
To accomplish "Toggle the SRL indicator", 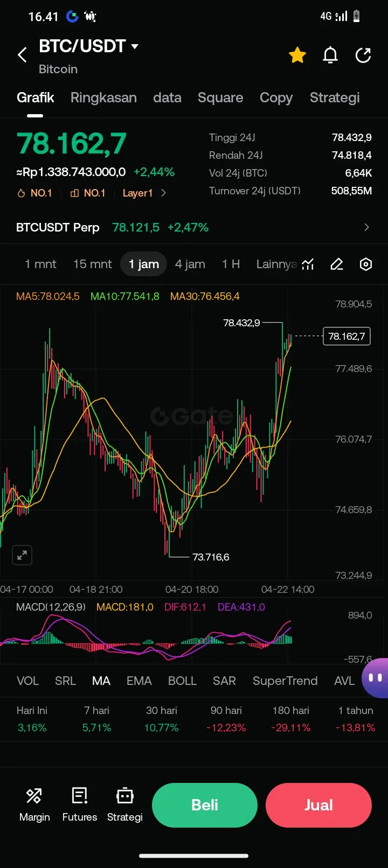I will (x=66, y=681).
